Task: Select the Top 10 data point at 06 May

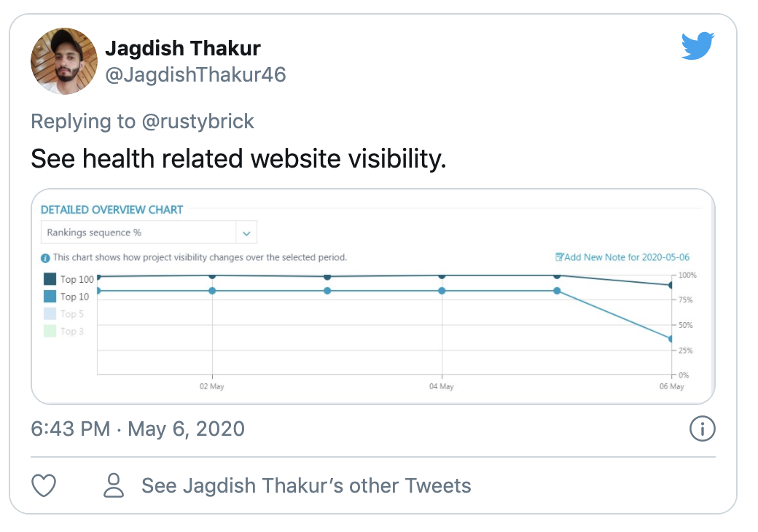Action: 671,339
